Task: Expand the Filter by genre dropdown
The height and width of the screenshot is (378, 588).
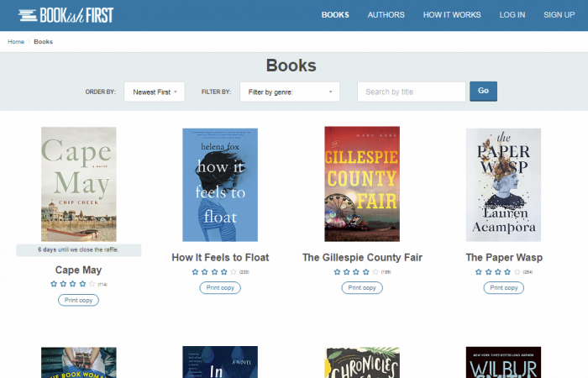Action: (290, 92)
